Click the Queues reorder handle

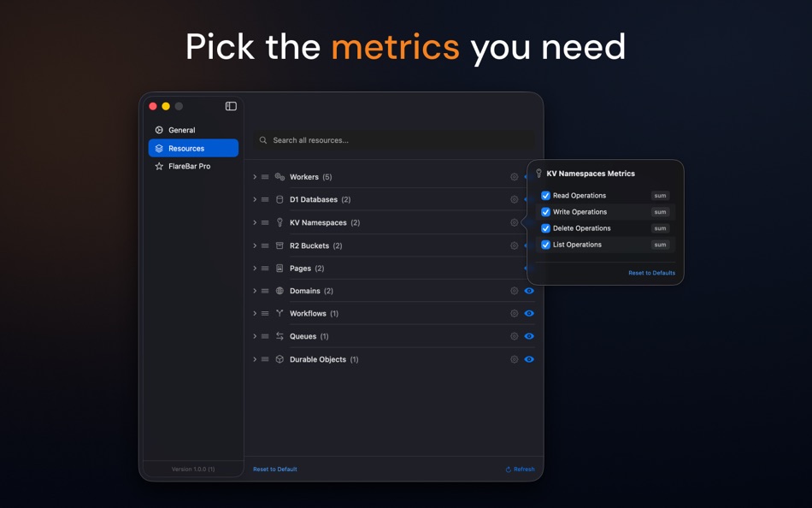pos(265,336)
